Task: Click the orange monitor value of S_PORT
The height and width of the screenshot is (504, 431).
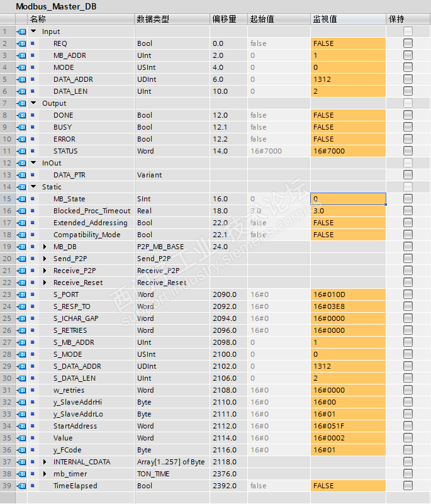Action: point(348,294)
